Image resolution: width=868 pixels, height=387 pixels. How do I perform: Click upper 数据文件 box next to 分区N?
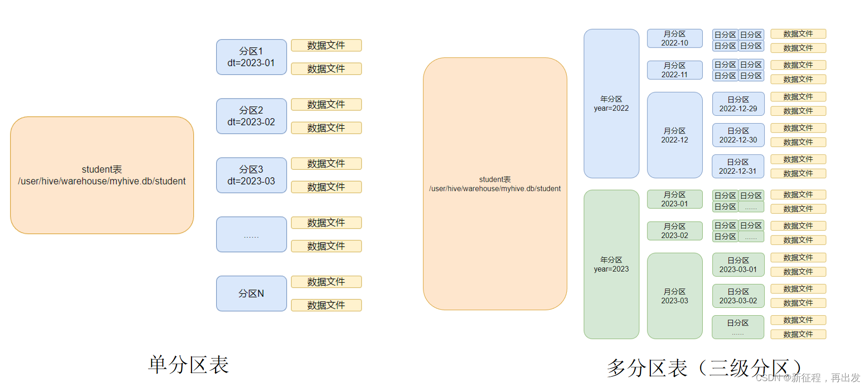[x=326, y=282]
